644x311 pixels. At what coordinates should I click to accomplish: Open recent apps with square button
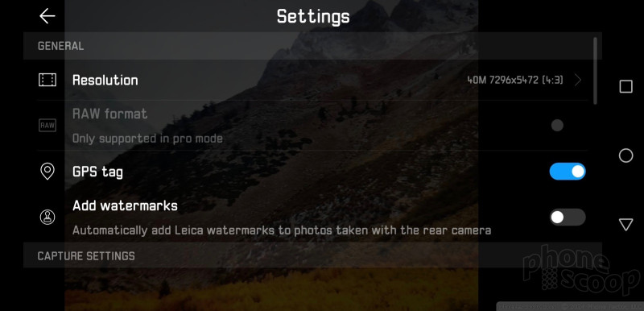625,87
